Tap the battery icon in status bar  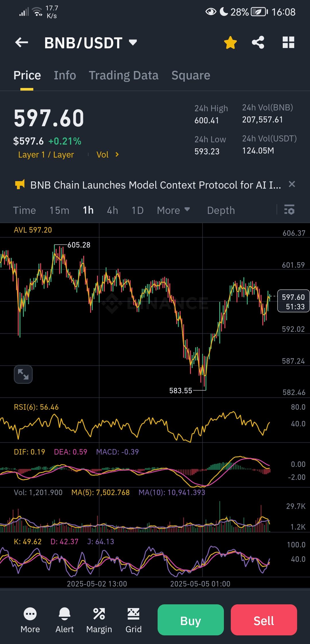(259, 12)
